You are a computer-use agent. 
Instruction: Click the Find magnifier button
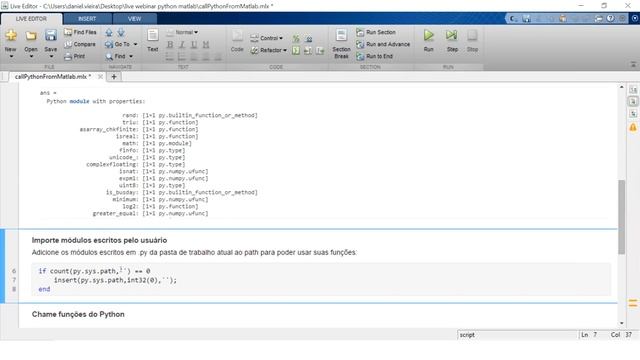click(x=116, y=56)
